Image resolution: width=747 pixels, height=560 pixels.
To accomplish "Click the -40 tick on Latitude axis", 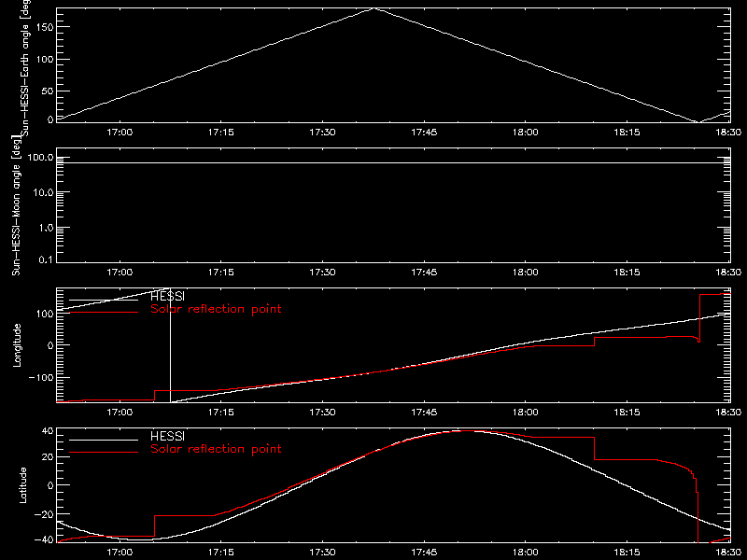I will click(44, 540).
